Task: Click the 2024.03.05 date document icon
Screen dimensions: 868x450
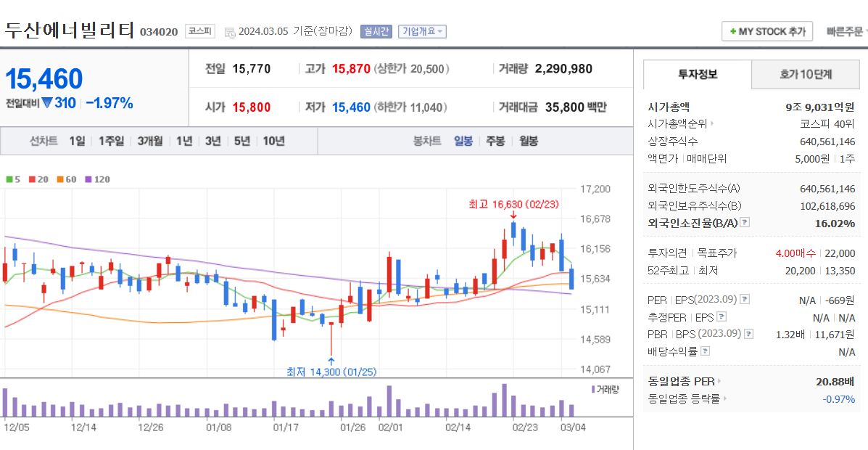Action: [x=230, y=32]
